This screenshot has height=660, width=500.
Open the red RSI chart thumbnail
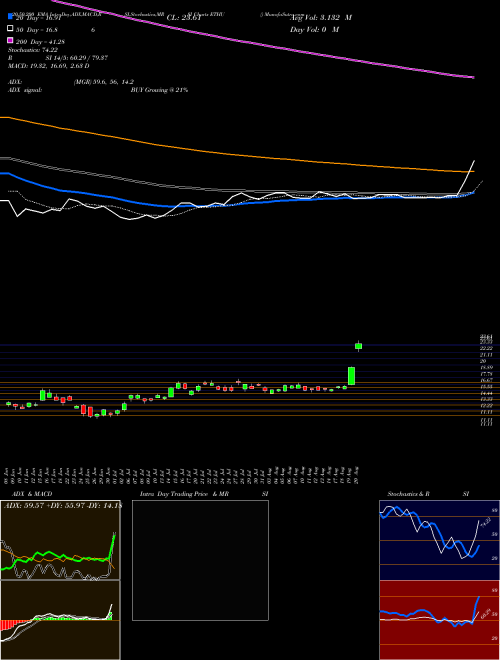[x=439, y=620]
